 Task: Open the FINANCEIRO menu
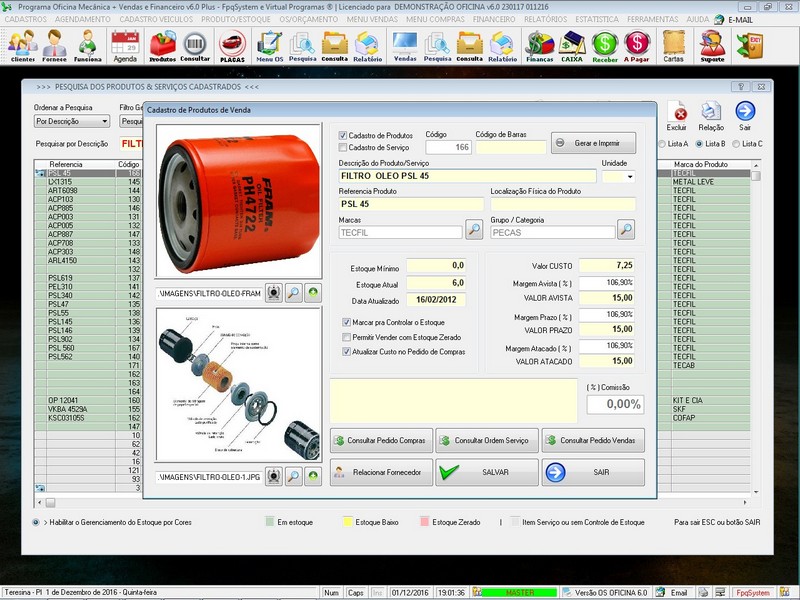[x=495, y=19]
